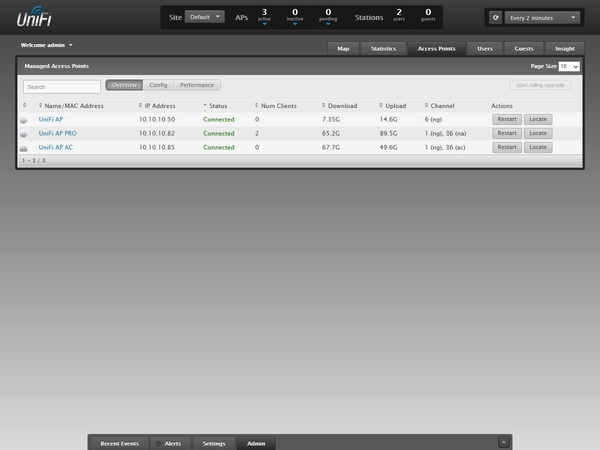The height and width of the screenshot is (450, 600).
Task: Expand the inactive APs count arrow
Action: (295, 24)
